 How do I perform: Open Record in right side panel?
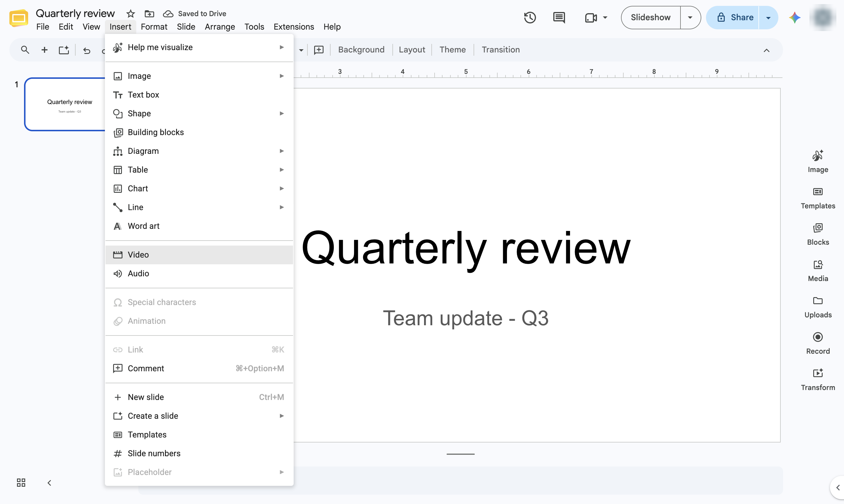coord(818,343)
